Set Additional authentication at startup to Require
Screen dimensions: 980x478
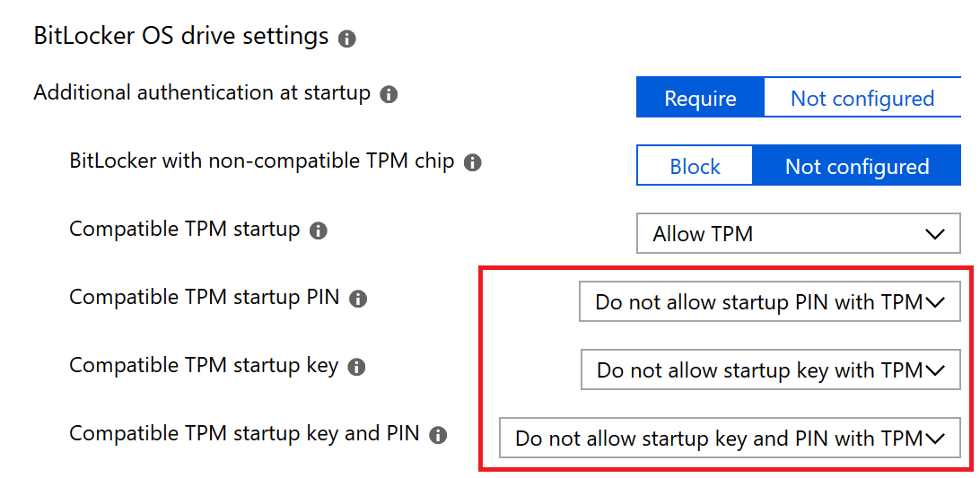pos(700,98)
